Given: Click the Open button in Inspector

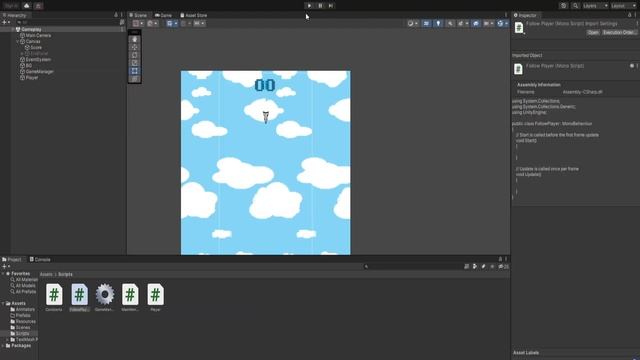Looking at the screenshot, I should pyautogui.click(x=593, y=32).
